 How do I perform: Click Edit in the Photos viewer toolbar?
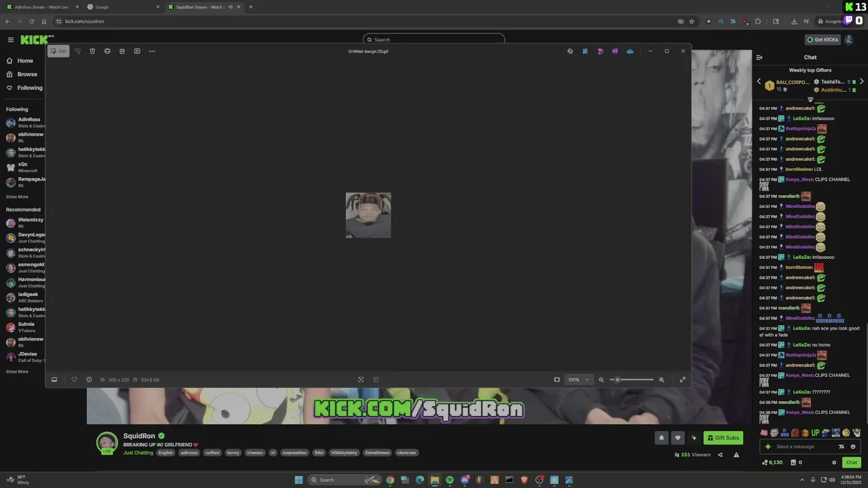pos(58,51)
